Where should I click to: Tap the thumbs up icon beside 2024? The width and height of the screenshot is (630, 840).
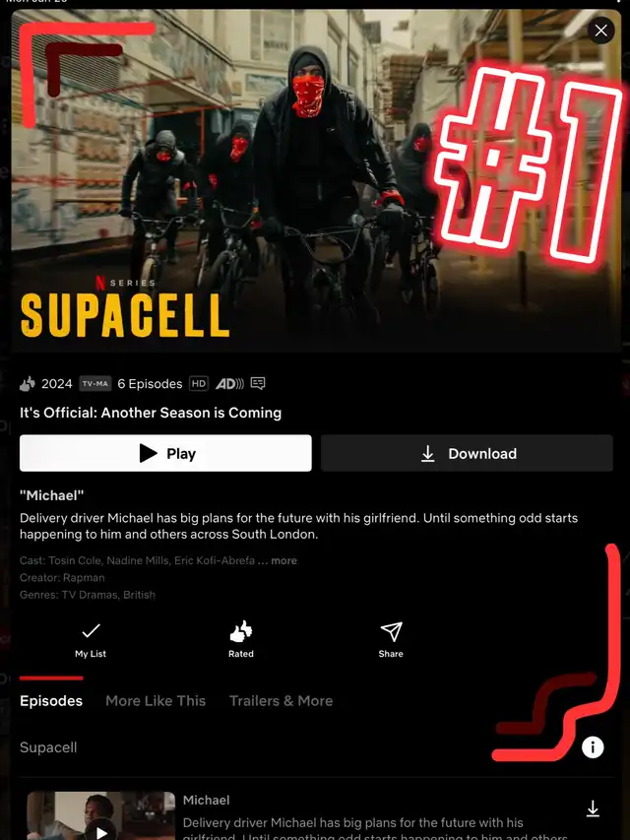click(28, 384)
